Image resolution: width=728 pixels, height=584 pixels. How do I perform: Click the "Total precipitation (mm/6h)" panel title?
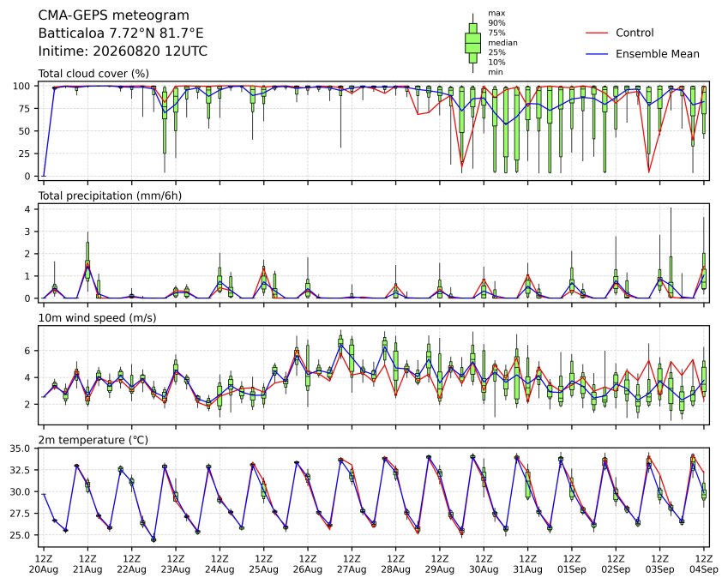tap(110, 196)
